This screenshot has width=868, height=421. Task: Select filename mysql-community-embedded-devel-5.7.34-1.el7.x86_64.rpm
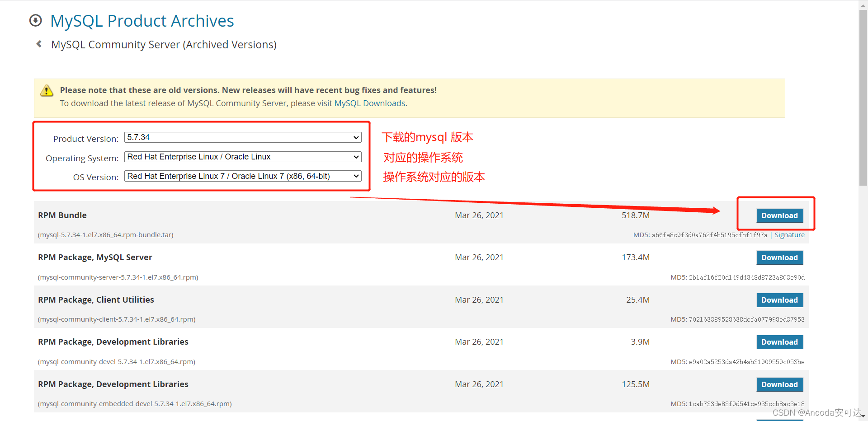[135, 404]
